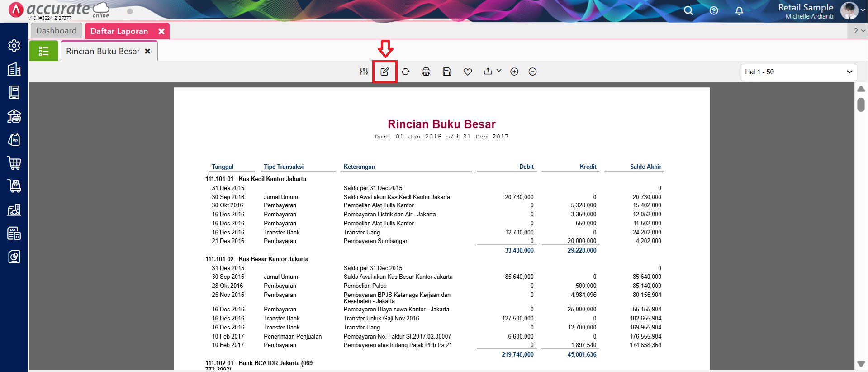Viewport: 868px width, 372px height.
Task: Open the report filter settings icon
Action: click(x=364, y=72)
